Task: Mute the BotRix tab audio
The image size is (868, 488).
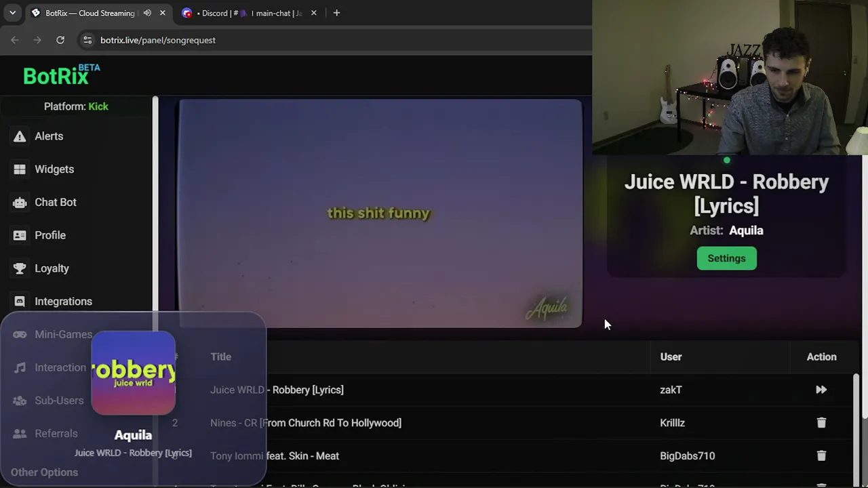Action: click(147, 13)
